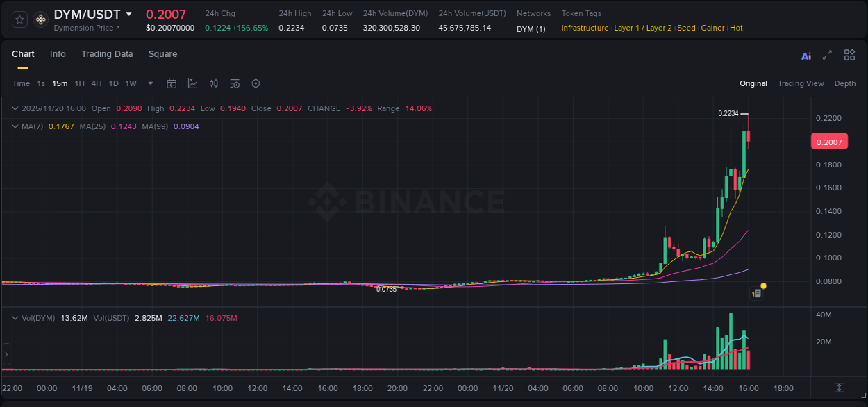This screenshot has width=868, height=407.
Task: Click the indicator list settings icon
Action: click(234, 83)
